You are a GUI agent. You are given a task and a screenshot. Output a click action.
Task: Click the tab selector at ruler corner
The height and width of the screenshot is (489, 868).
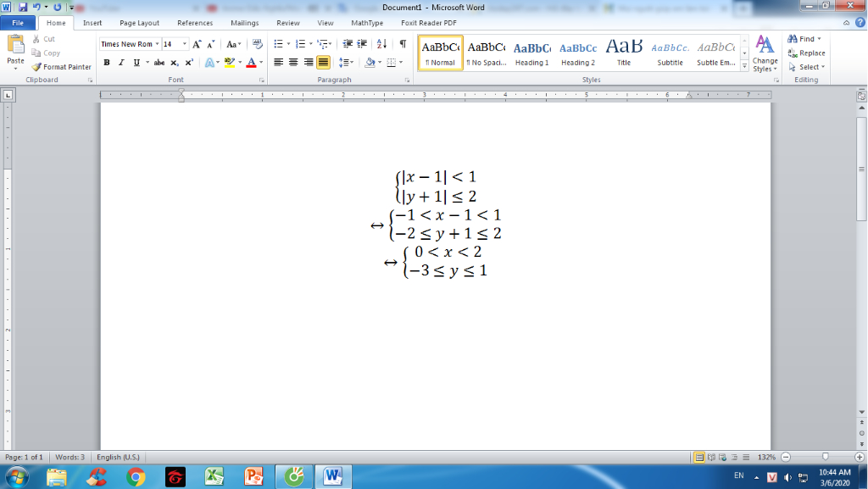point(8,95)
